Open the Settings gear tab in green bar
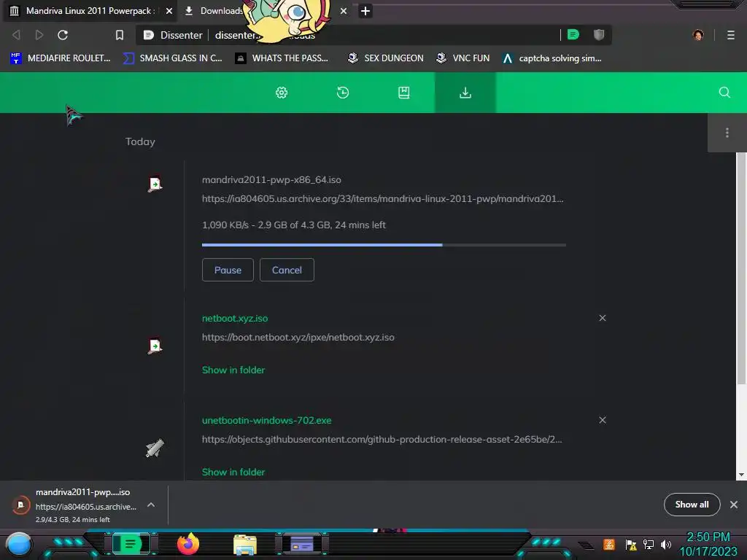 282,93
